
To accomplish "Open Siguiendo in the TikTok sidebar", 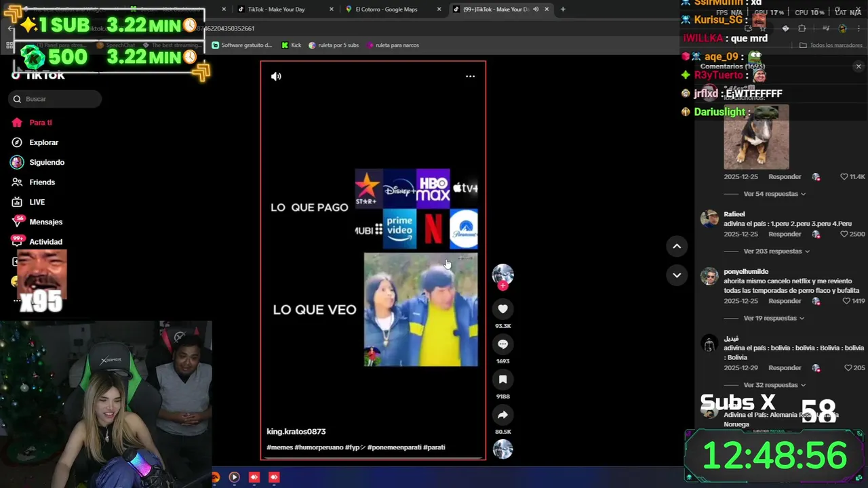I will click(x=47, y=163).
